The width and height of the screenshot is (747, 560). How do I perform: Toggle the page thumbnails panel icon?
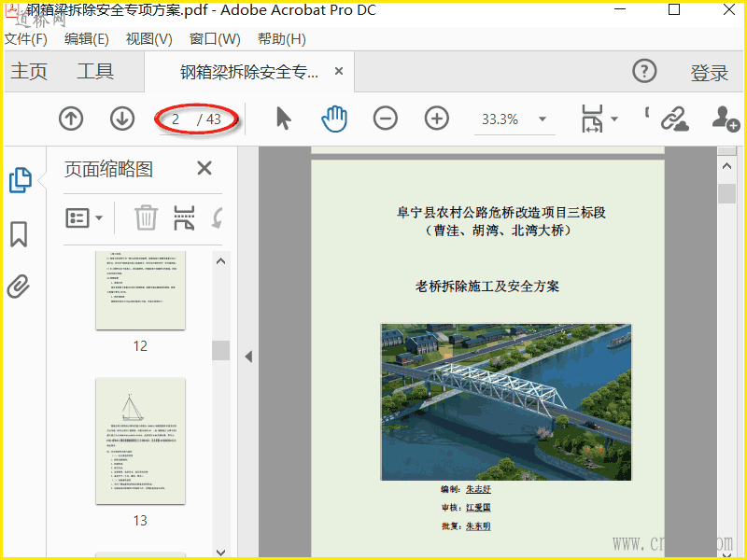(x=21, y=180)
